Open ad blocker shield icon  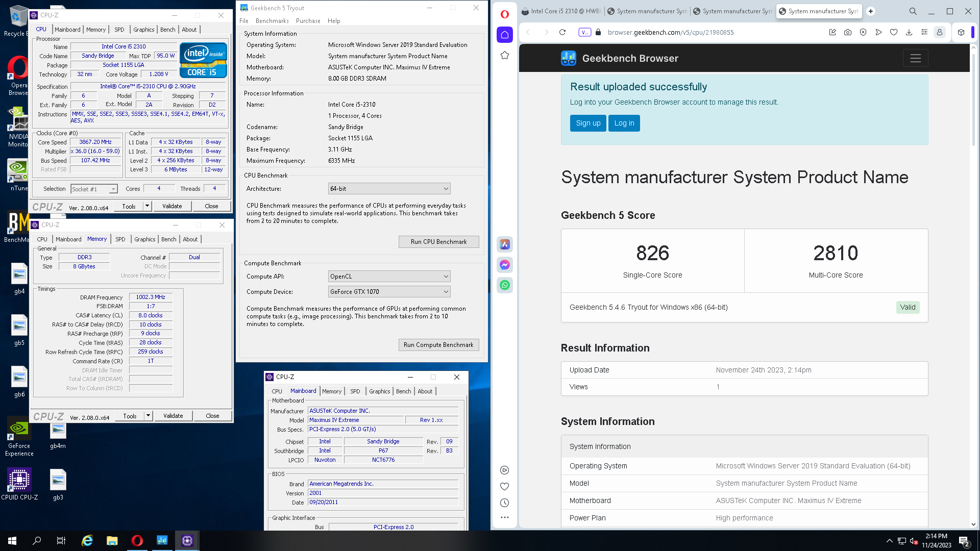[863, 32]
